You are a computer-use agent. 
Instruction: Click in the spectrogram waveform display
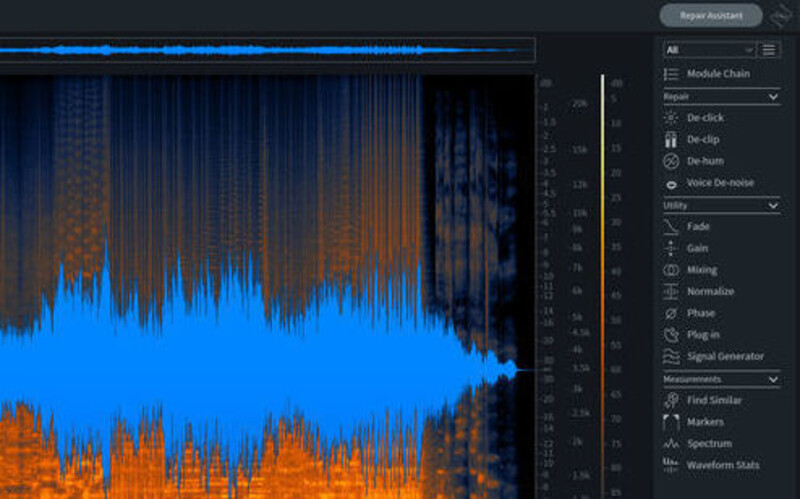[x=267, y=287]
